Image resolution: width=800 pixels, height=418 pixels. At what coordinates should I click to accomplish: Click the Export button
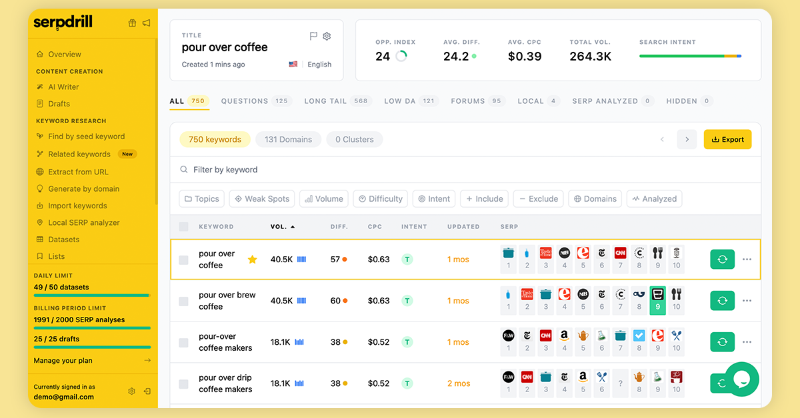[x=728, y=139]
